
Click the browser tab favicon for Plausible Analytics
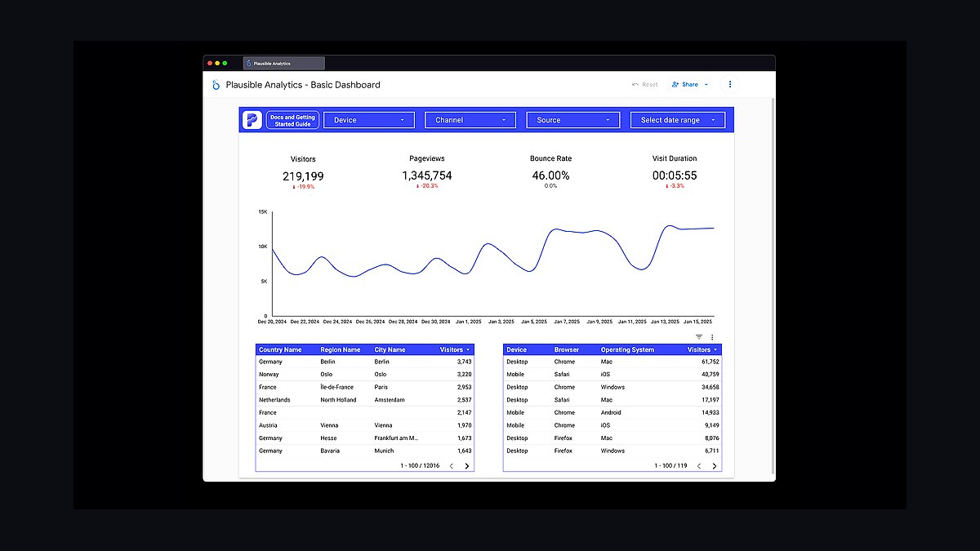pos(248,63)
